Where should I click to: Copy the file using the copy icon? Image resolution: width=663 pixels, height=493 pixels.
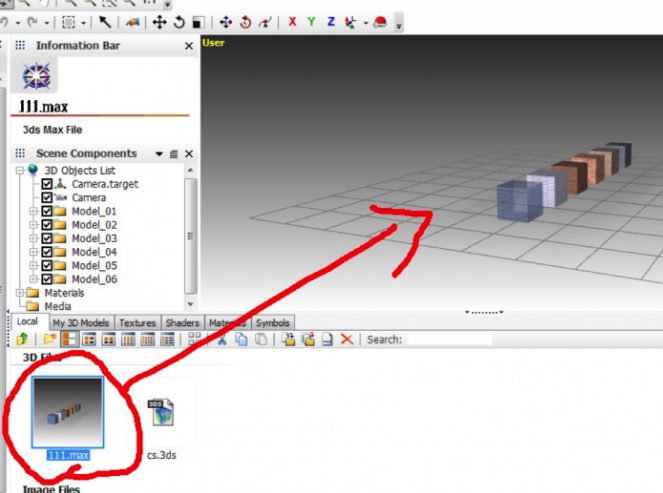241,339
